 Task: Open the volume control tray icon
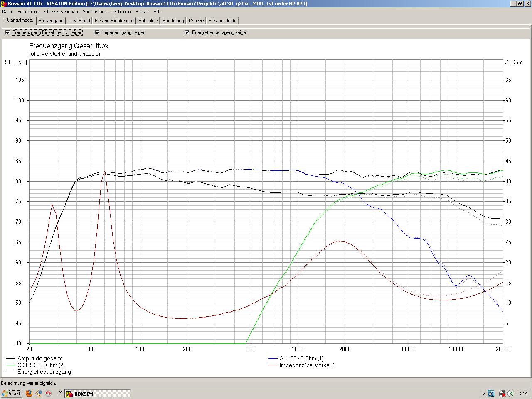tap(509, 393)
